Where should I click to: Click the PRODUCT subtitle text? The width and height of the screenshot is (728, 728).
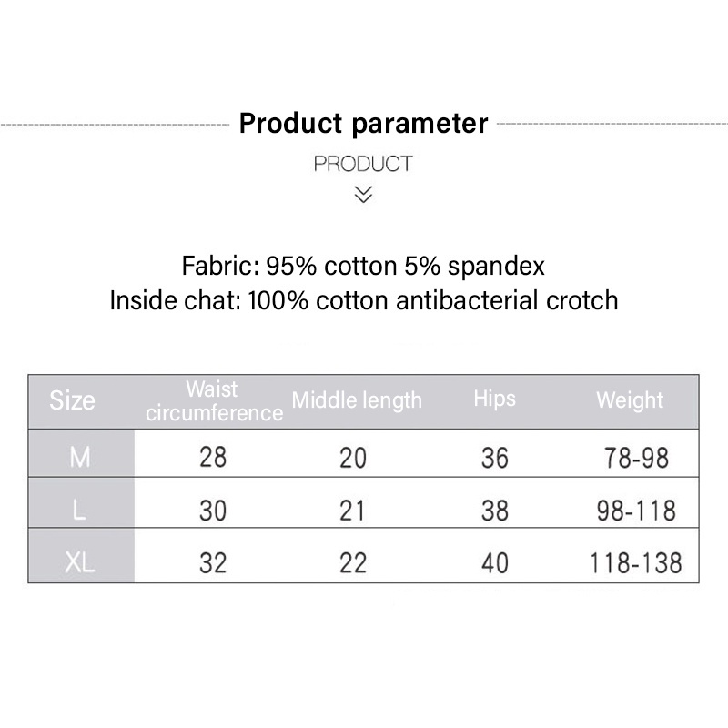[x=363, y=164]
